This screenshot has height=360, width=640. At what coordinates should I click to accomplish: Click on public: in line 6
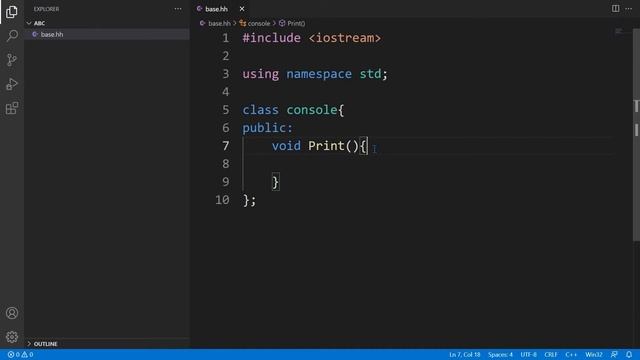click(267, 128)
